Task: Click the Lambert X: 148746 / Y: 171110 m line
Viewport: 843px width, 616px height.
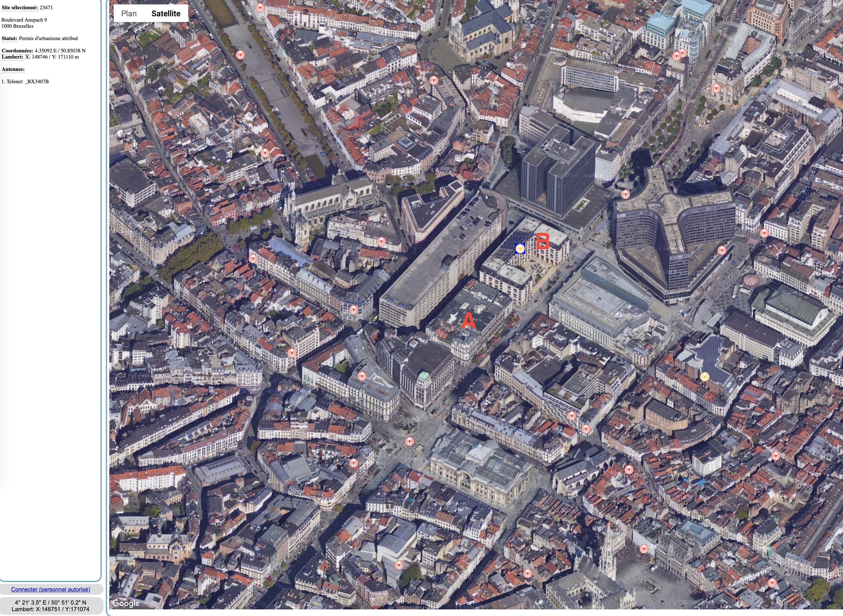Action: [40, 57]
